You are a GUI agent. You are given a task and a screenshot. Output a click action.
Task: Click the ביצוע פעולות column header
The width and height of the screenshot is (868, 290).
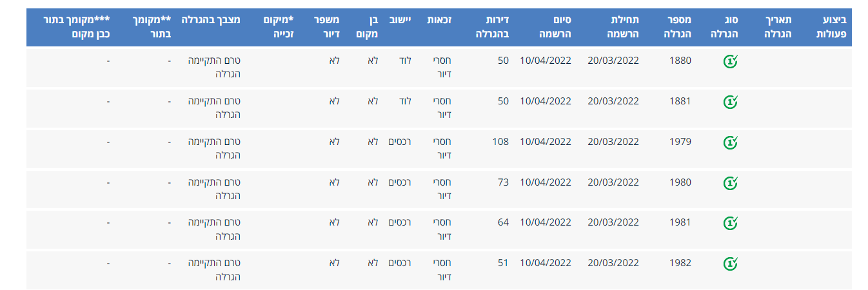pyautogui.click(x=831, y=27)
